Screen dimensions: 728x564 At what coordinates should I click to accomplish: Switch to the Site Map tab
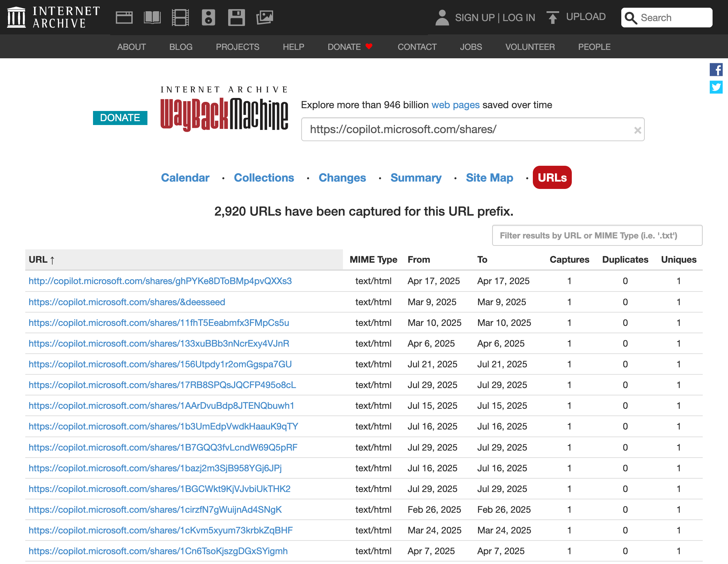(489, 178)
